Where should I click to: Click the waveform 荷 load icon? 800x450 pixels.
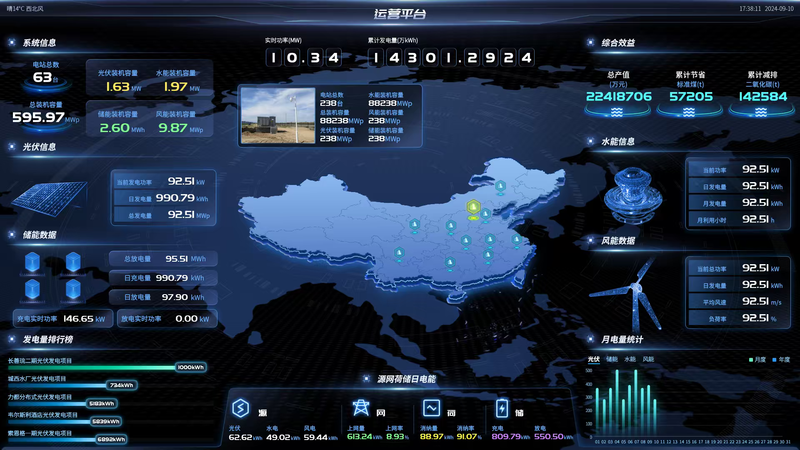[x=431, y=408]
